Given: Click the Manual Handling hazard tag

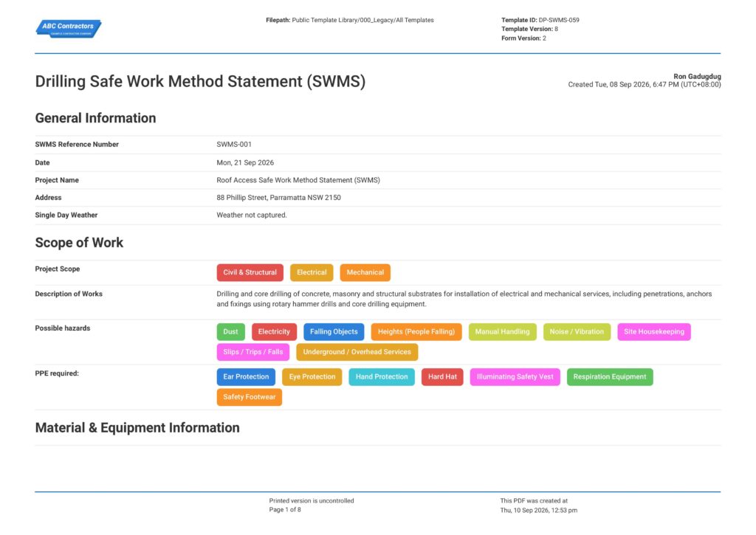Looking at the screenshot, I should (x=502, y=331).
